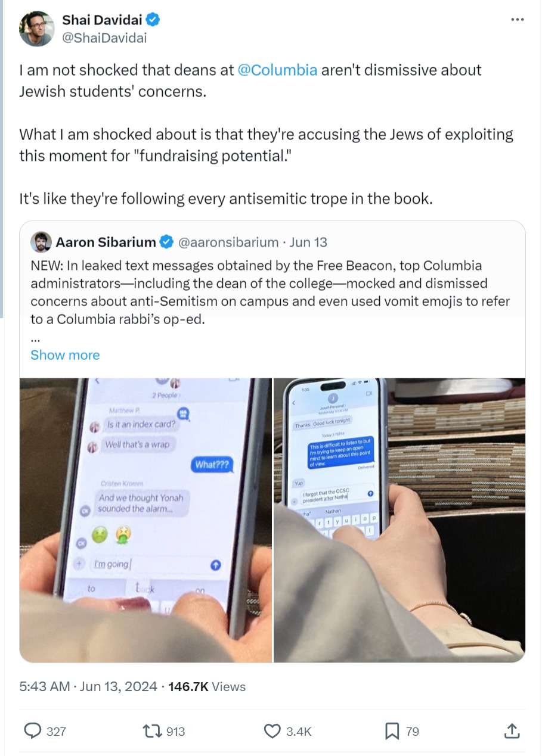Screen dimensions: 542x756
Task: Click the 5:43 AM Jun 13, 2024 timestamp
Action: [88, 687]
